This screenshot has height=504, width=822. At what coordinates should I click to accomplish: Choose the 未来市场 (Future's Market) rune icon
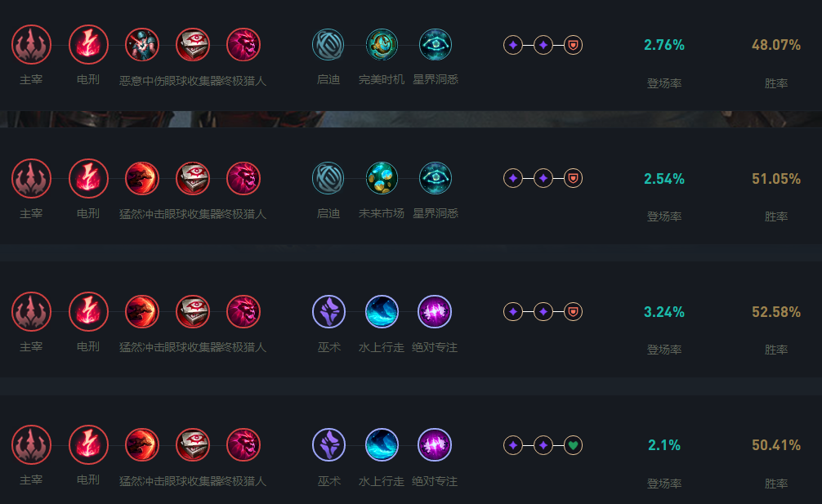pos(382,178)
